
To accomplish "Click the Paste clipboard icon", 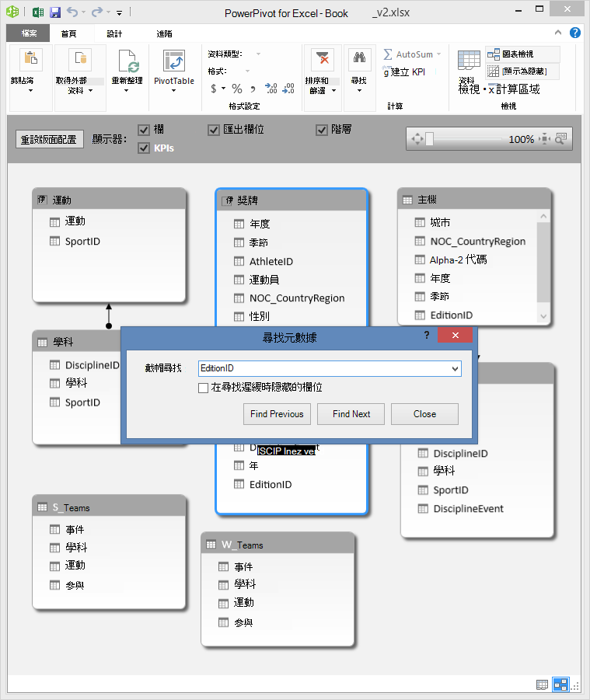I will 31,59.
